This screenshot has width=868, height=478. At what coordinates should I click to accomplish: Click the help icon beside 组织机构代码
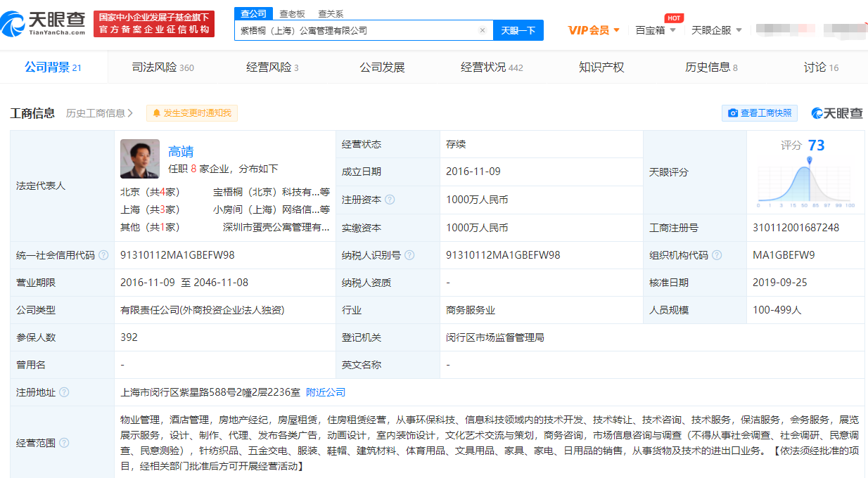(717, 255)
